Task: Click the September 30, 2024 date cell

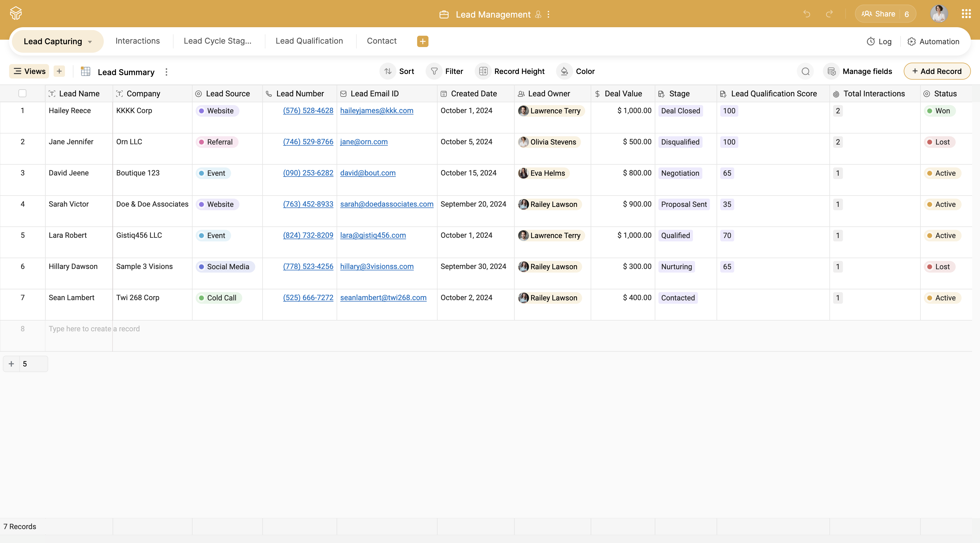Action: click(x=476, y=273)
